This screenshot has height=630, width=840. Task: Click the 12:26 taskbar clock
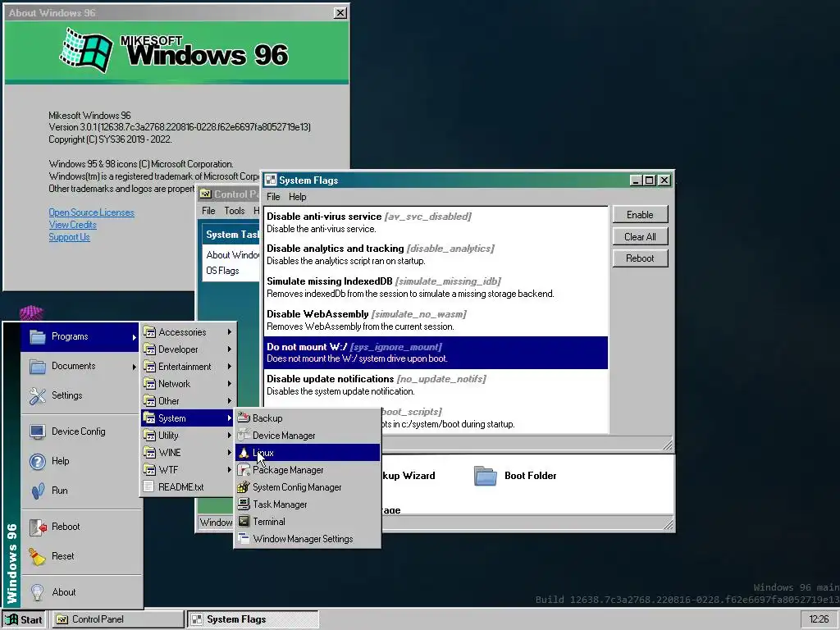click(x=818, y=619)
